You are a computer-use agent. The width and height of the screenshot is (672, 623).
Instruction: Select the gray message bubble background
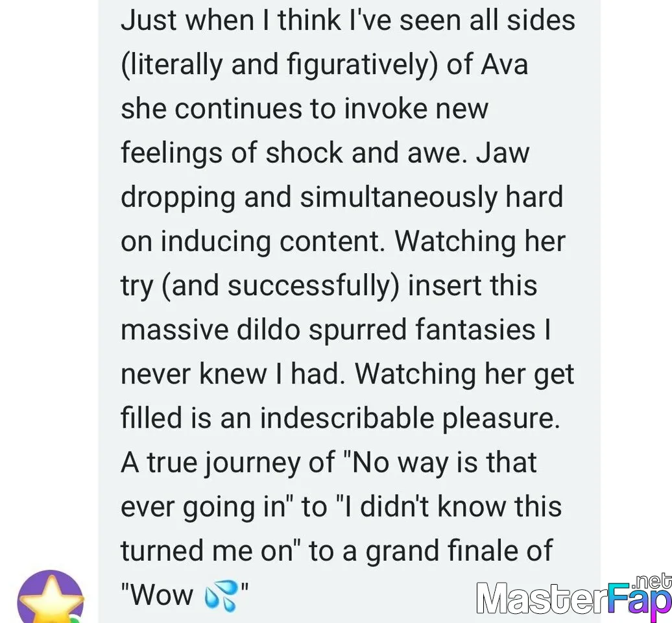(349, 311)
